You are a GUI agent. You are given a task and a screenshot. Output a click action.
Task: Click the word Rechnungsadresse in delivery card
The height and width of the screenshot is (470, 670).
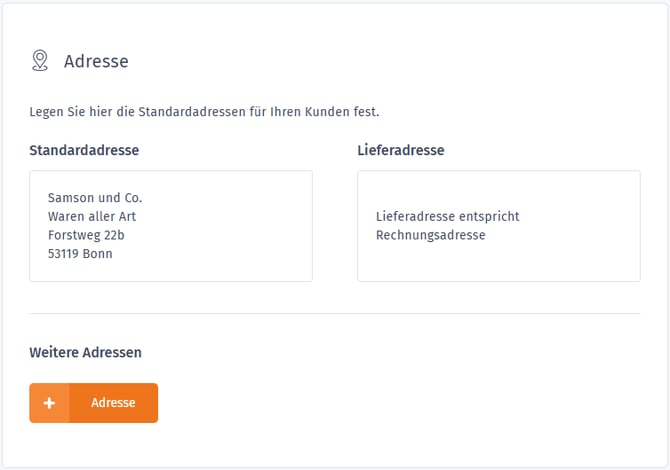(430, 235)
